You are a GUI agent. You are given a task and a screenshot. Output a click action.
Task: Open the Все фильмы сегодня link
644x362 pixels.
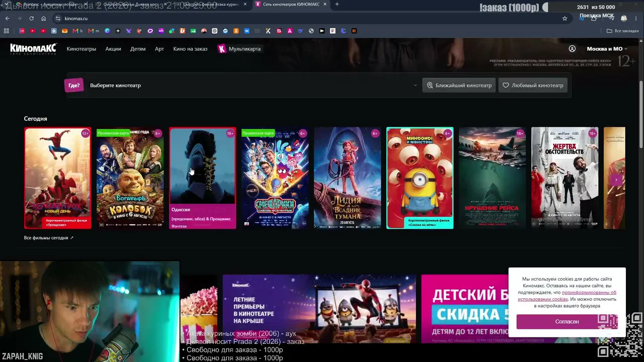[49, 238]
